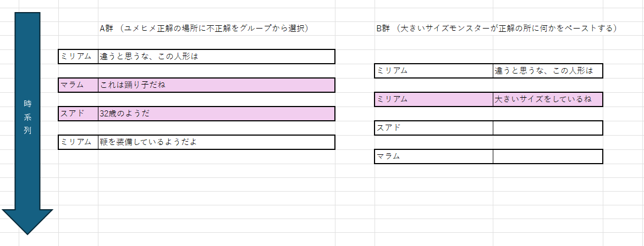Select the A群 heading cell
Screen dimensions: 644x246
203,29
